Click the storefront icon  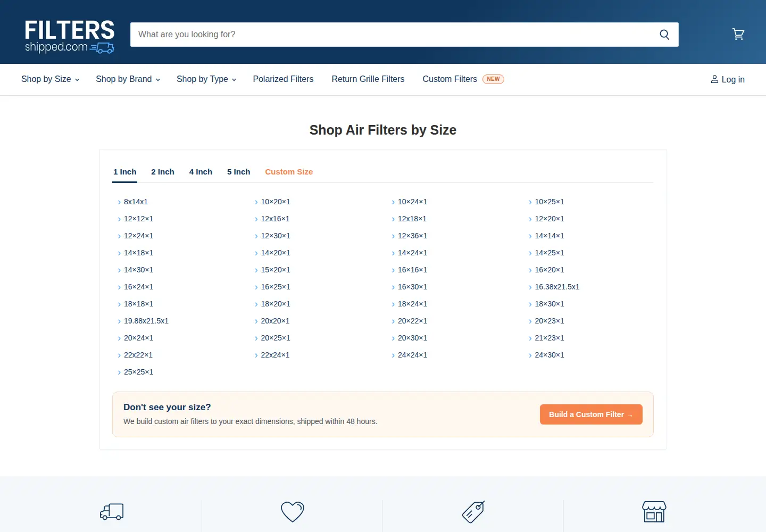point(654,512)
